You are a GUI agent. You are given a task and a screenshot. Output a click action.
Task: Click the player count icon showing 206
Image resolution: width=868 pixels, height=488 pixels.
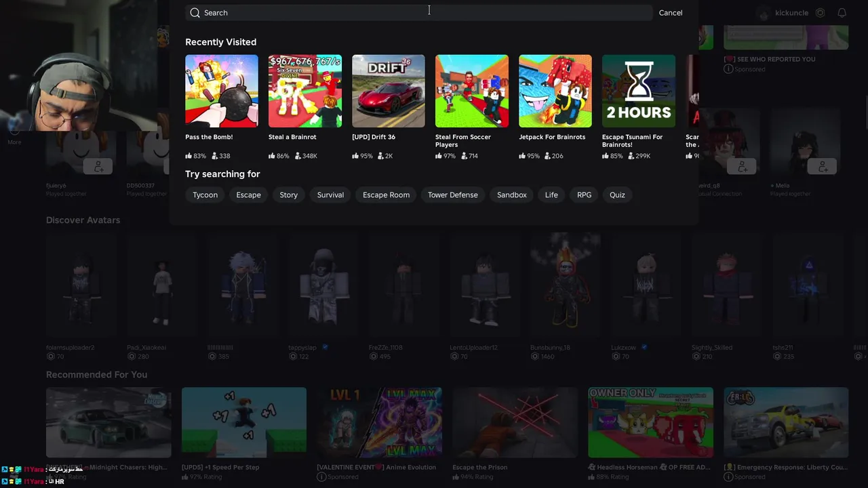(x=549, y=156)
